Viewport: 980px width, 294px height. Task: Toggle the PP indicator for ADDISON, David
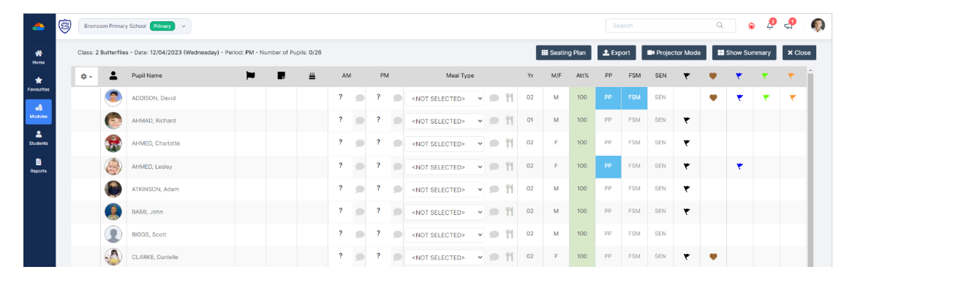click(608, 97)
